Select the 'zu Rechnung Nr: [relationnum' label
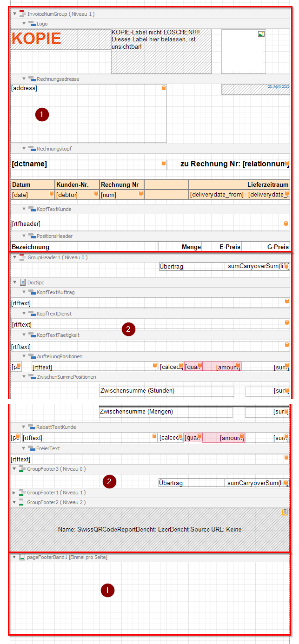Screen dimensions: 299x644 [228, 164]
